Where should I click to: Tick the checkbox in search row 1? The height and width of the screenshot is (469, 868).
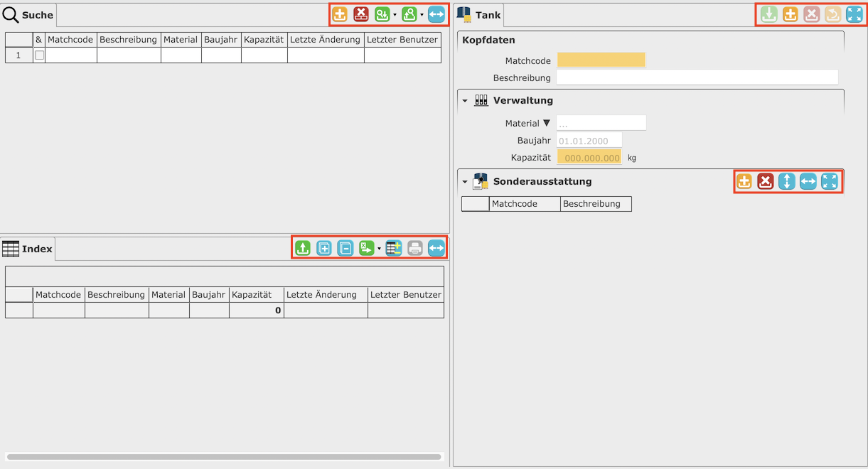[39, 55]
